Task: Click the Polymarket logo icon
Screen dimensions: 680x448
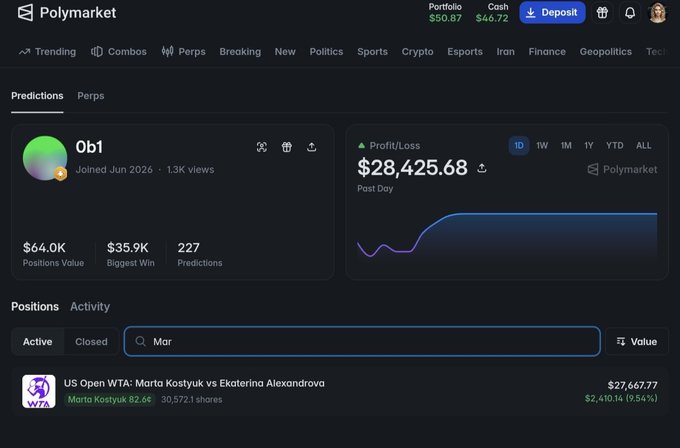Action: tap(25, 13)
